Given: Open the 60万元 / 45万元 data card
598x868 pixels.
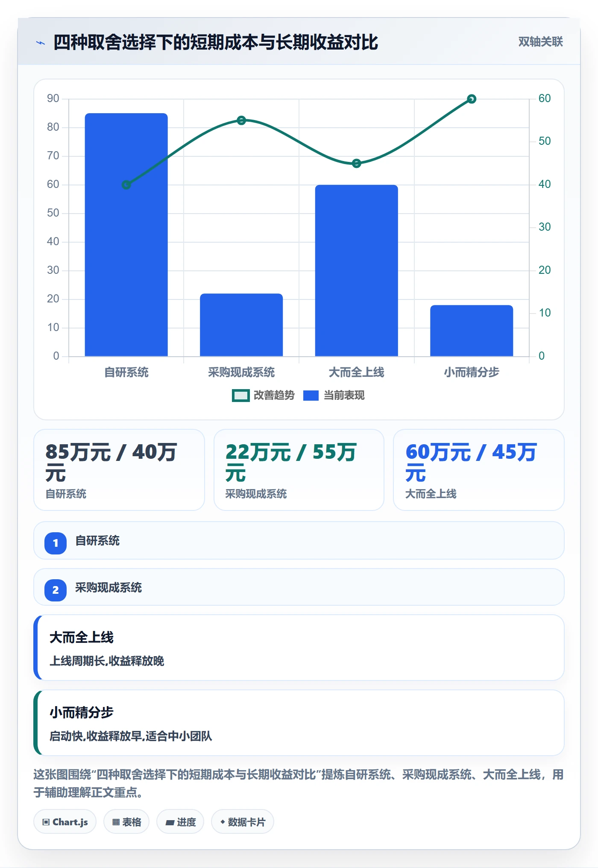Looking at the screenshot, I should click(x=479, y=470).
